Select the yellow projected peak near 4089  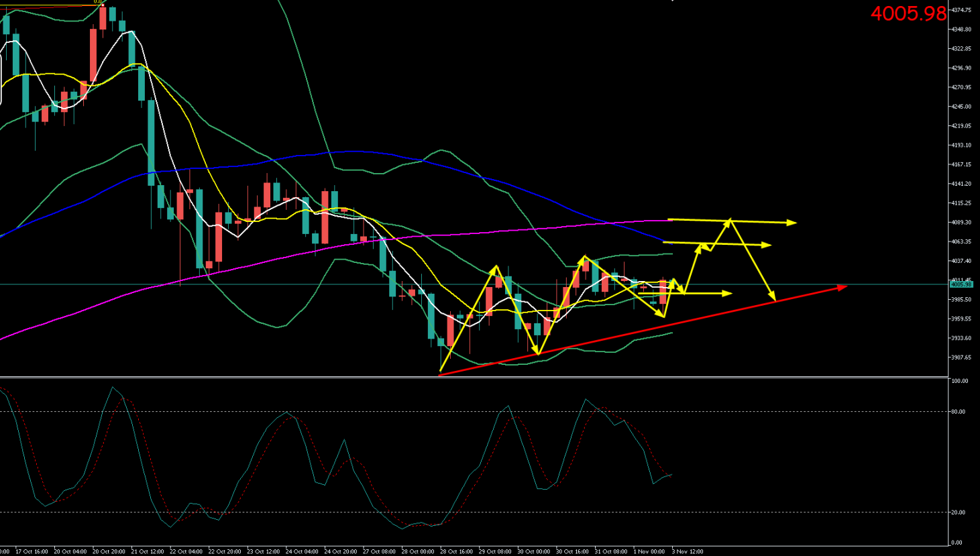[730, 220]
